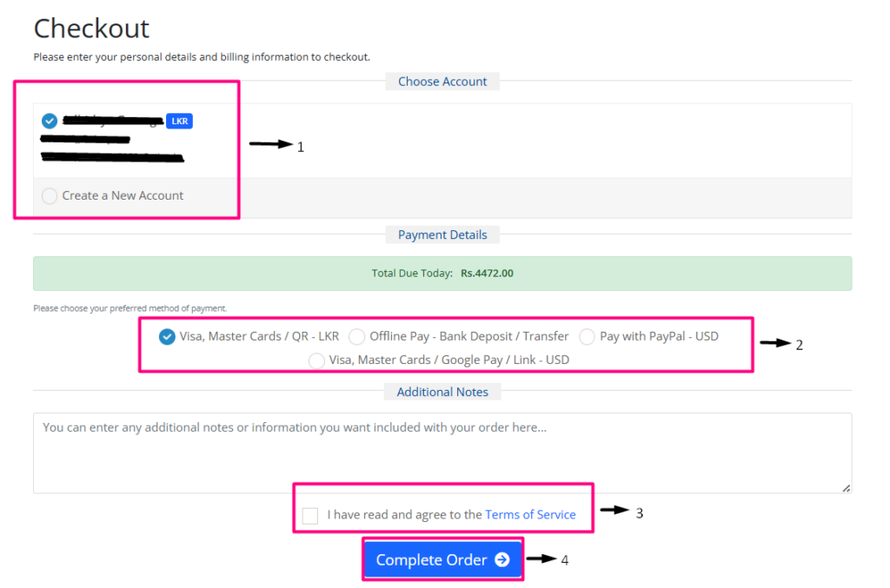Viewport: 890px width, 588px height.
Task: Click inside the additional notes text area
Action: click(x=442, y=452)
